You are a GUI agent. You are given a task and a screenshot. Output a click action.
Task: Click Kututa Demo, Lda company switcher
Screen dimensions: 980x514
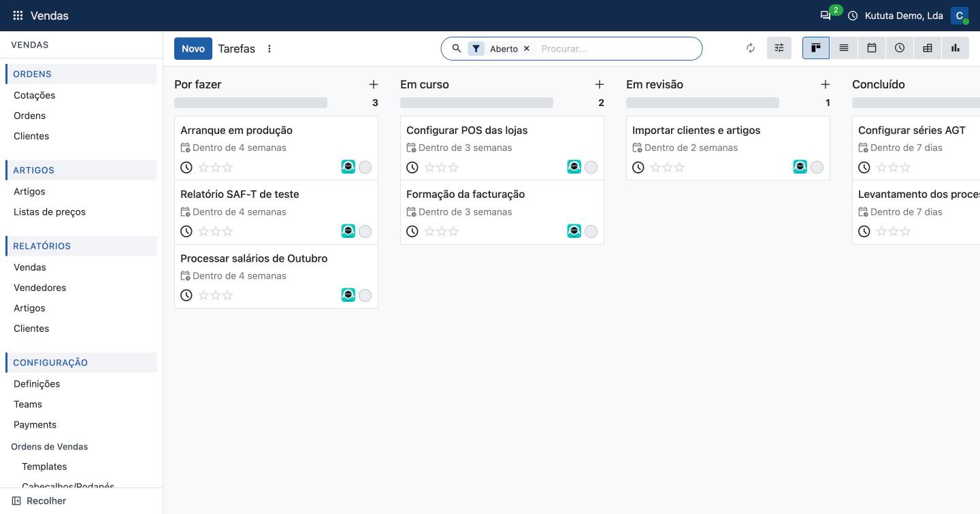click(904, 16)
